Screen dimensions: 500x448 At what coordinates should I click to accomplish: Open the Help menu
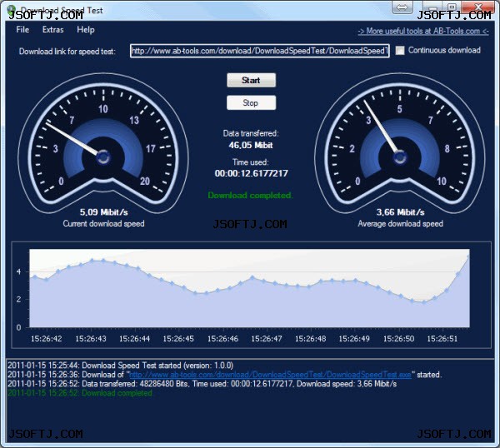click(86, 30)
